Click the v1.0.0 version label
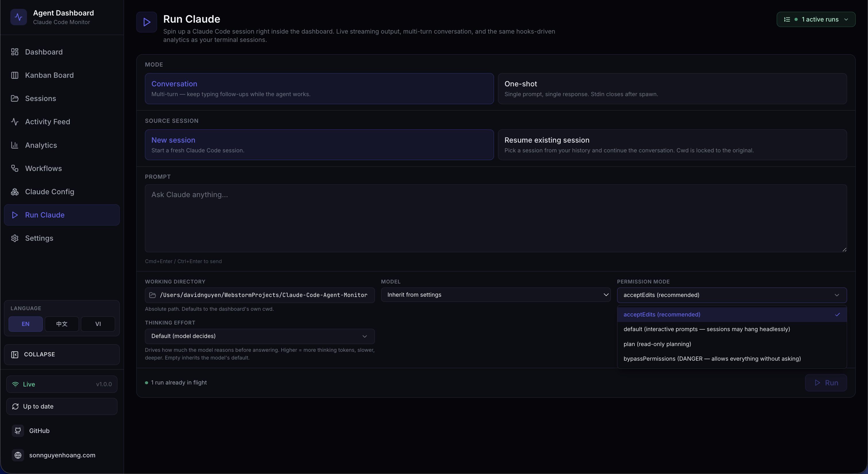Image resolution: width=868 pixels, height=474 pixels. (104, 384)
